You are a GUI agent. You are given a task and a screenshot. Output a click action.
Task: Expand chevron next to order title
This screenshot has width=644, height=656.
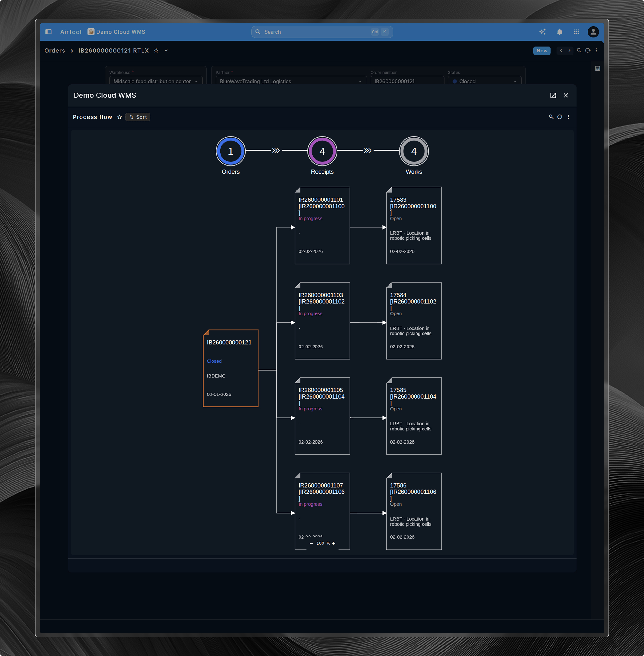click(166, 51)
